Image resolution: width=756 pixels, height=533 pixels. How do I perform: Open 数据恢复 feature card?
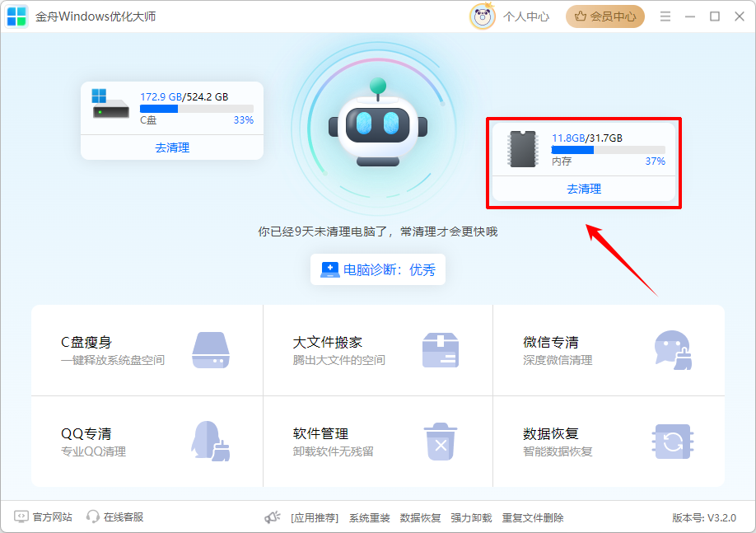pos(609,442)
